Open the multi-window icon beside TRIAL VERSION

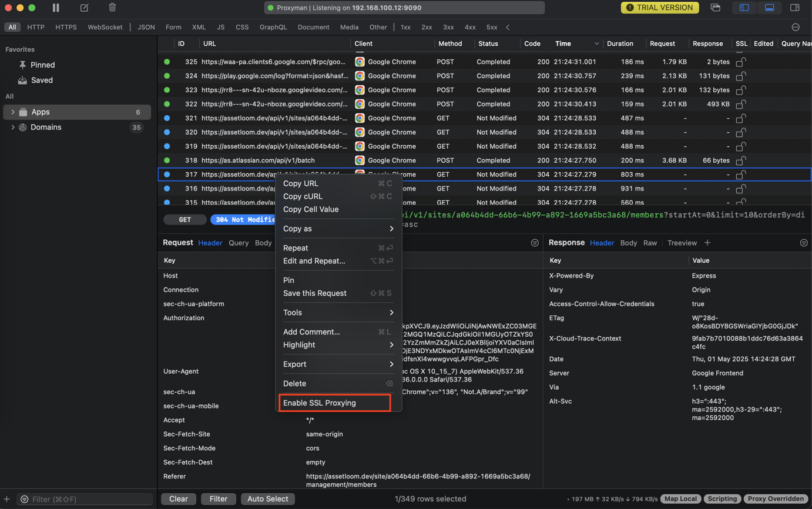pyautogui.click(x=715, y=8)
